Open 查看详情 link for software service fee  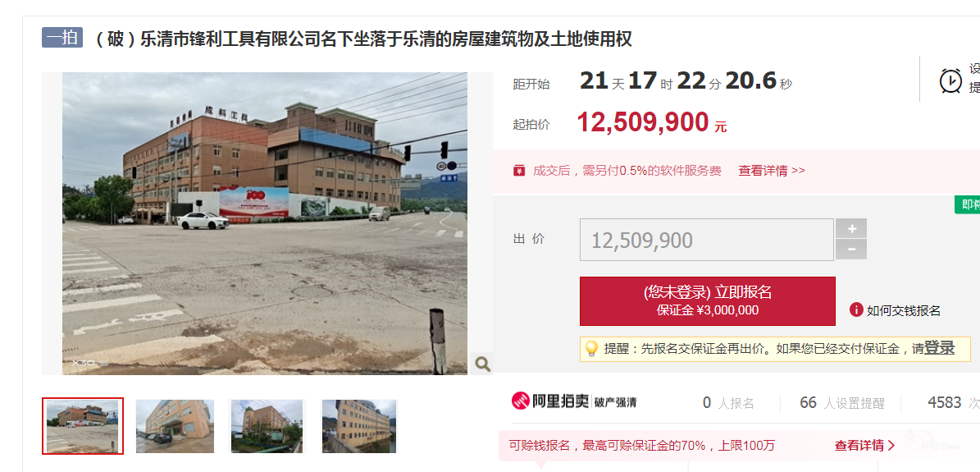[x=771, y=170]
